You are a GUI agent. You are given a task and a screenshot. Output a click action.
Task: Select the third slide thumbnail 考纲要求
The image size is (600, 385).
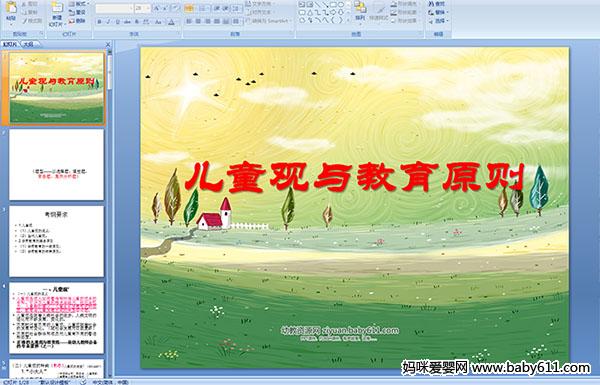click(x=57, y=241)
